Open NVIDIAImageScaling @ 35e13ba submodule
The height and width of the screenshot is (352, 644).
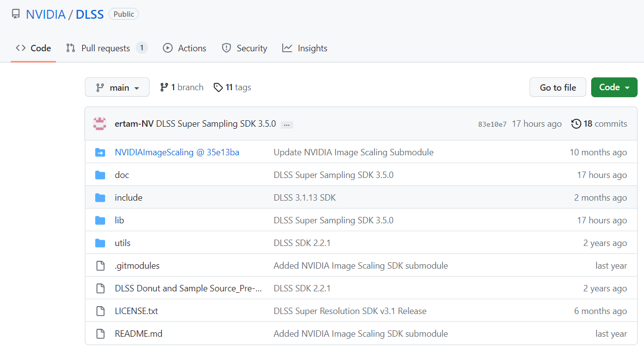point(177,152)
